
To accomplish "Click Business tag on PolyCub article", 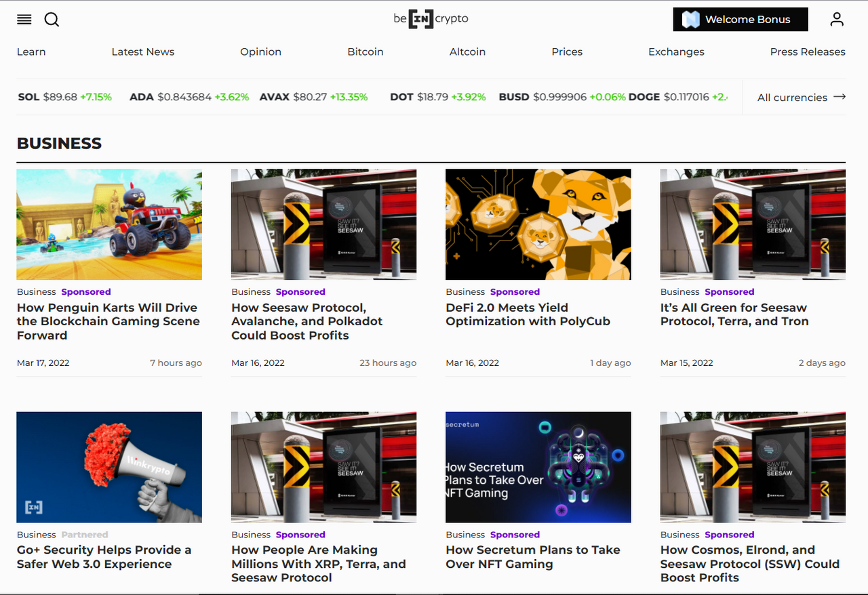I will tap(465, 292).
